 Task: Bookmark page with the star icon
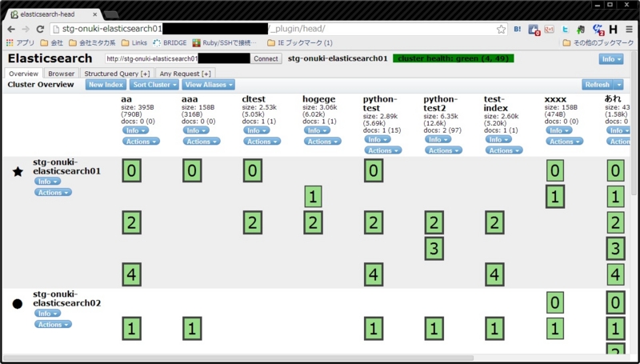[502, 30]
